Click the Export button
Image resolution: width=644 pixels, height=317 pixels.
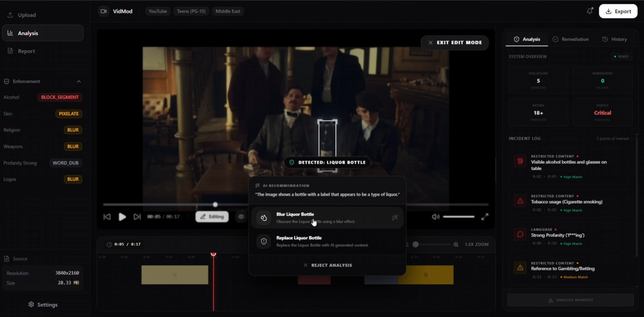click(x=618, y=11)
